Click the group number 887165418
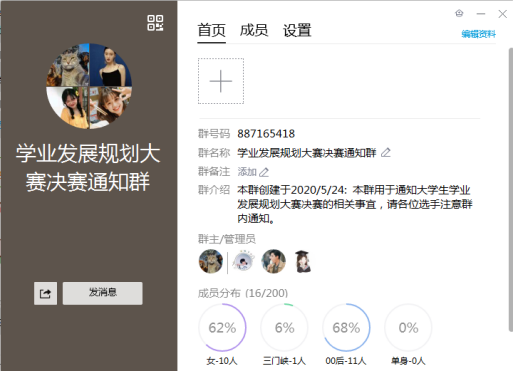 [x=266, y=134]
